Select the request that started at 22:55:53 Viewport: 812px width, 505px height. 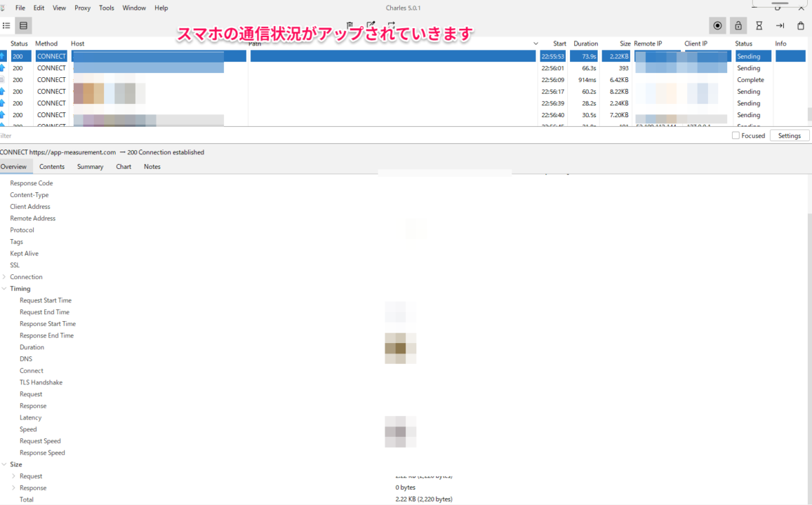[403, 56]
